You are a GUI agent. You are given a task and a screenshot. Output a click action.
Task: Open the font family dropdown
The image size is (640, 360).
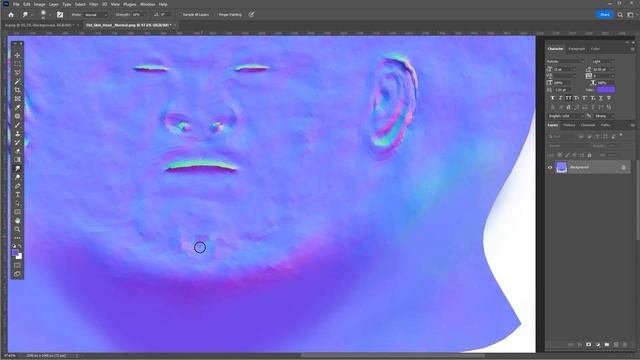pos(565,62)
